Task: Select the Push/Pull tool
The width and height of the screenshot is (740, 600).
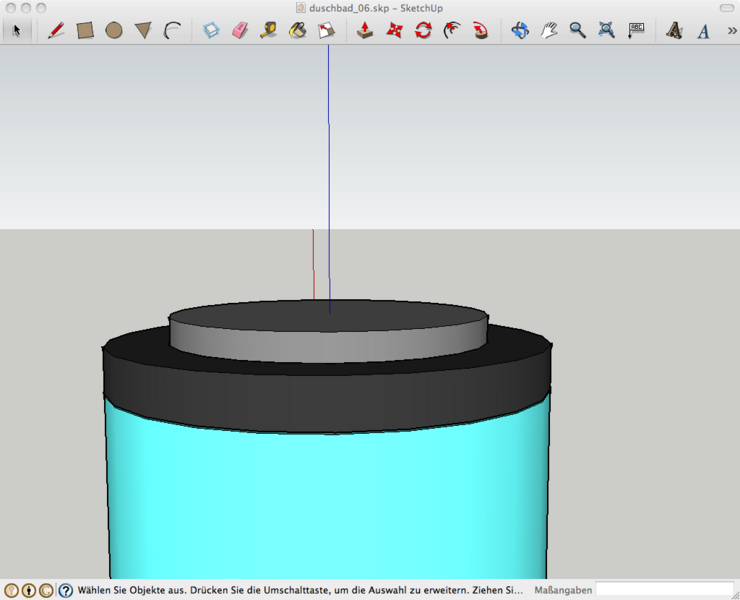Action: (x=365, y=30)
